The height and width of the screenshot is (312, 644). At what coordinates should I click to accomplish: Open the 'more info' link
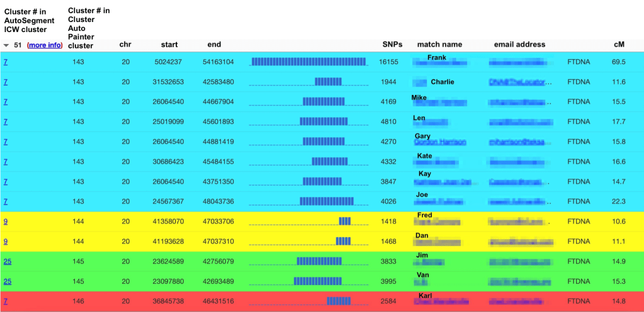coord(45,45)
